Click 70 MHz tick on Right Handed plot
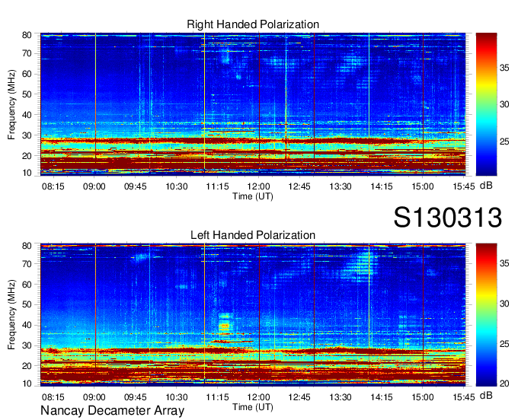The image size is (518, 420). pos(27,53)
